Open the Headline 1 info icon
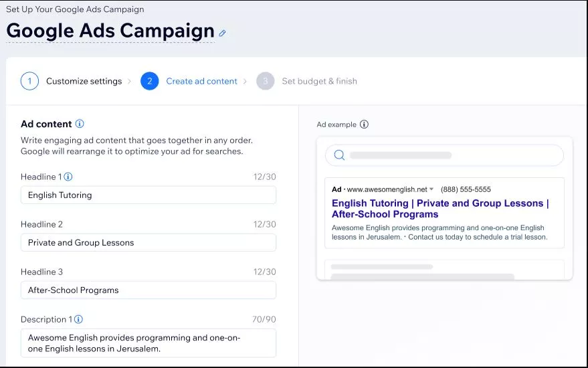This screenshot has width=588, height=368. pyautogui.click(x=68, y=177)
